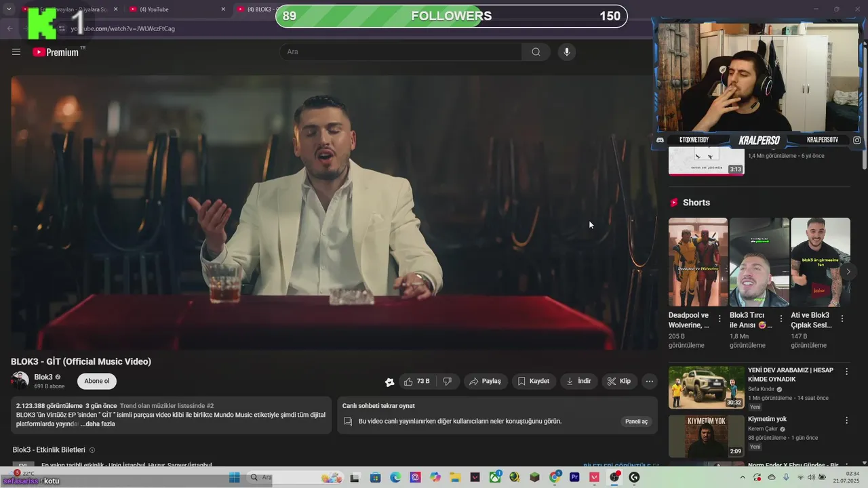Screen dimensions: 868x488
Task: Open more actions three-dot menu below video
Action: [650, 382]
